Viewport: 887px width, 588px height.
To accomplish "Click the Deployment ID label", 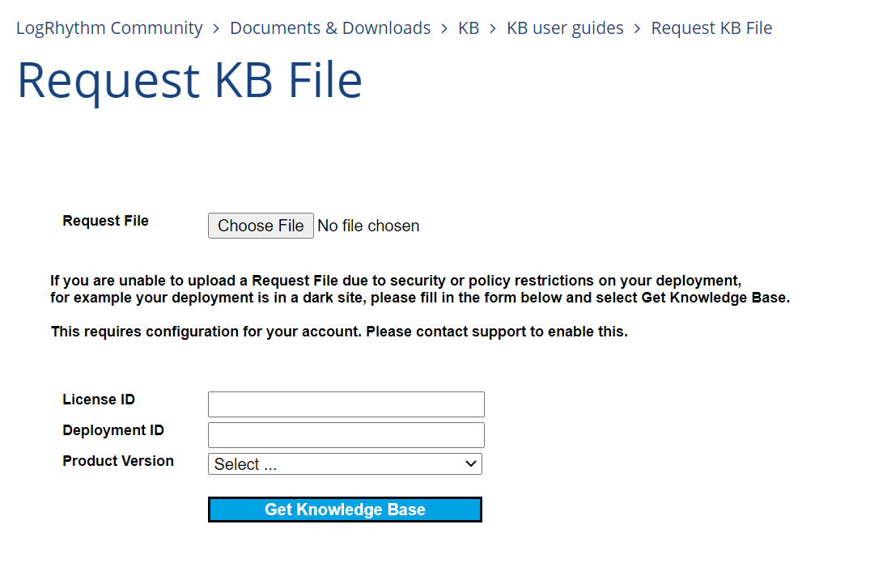I will 113,430.
